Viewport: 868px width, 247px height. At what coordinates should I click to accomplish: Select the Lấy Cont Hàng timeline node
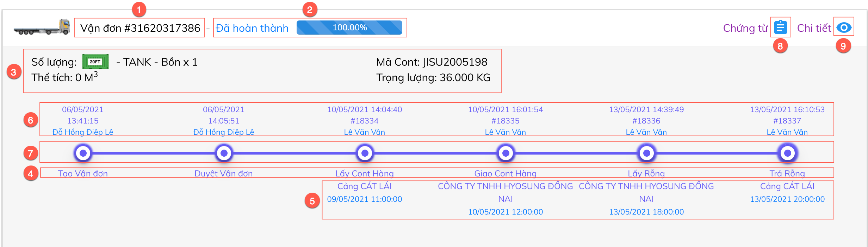click(365, 153)
